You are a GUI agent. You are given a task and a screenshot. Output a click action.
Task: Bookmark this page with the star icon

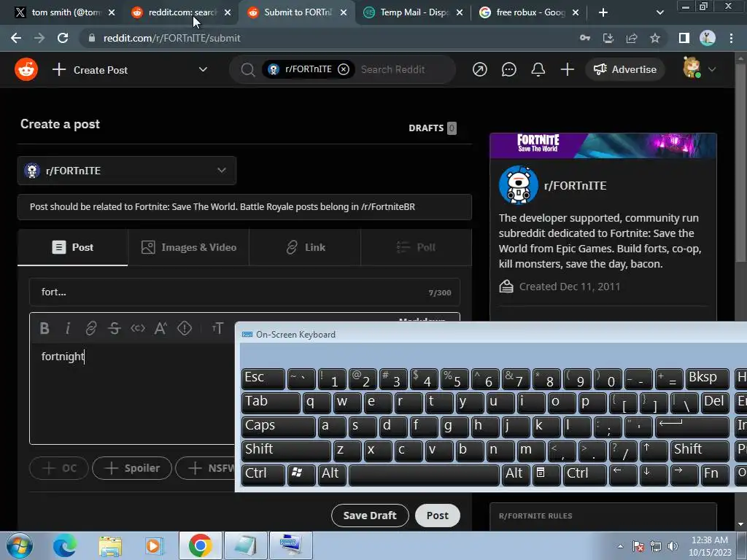coord(655,38)
